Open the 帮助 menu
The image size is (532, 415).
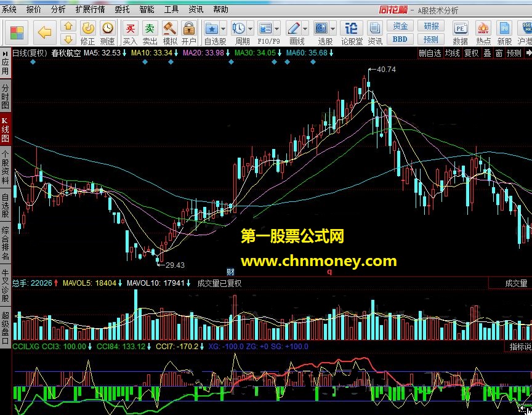pos(220,9)
